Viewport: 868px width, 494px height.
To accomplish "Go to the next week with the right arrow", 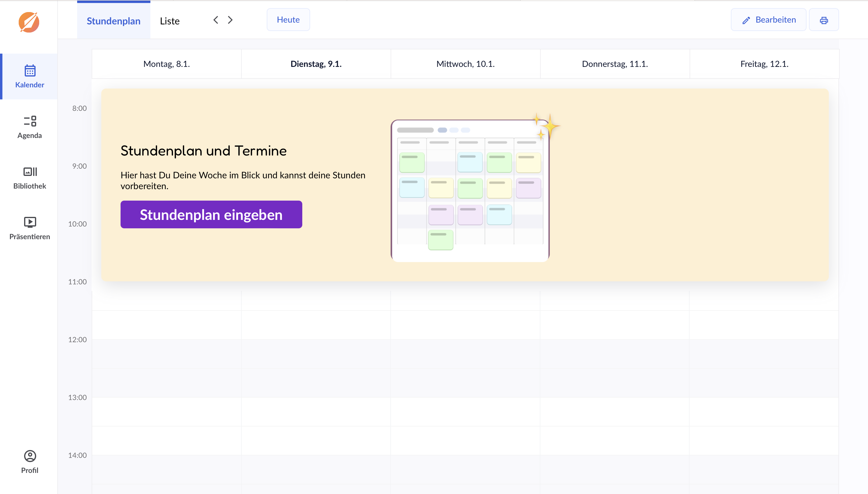I will (231, 20).
